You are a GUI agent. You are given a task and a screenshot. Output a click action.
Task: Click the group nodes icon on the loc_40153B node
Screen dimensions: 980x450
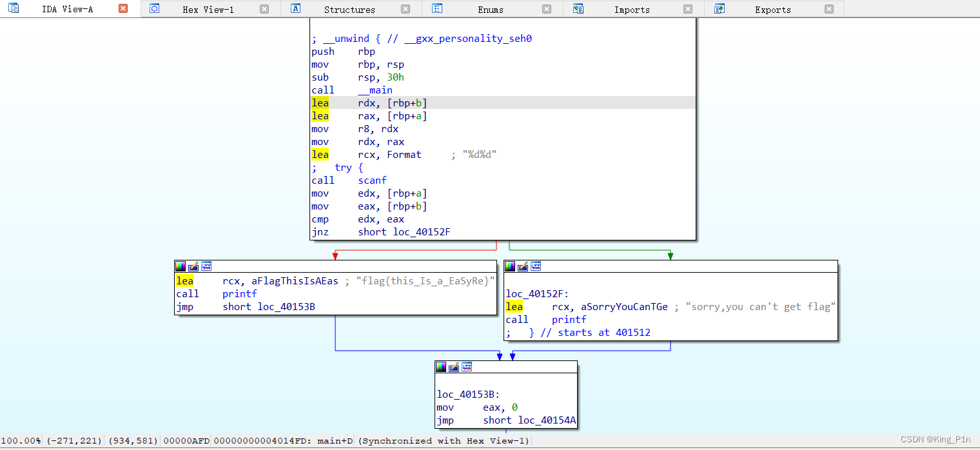(467, 367)
